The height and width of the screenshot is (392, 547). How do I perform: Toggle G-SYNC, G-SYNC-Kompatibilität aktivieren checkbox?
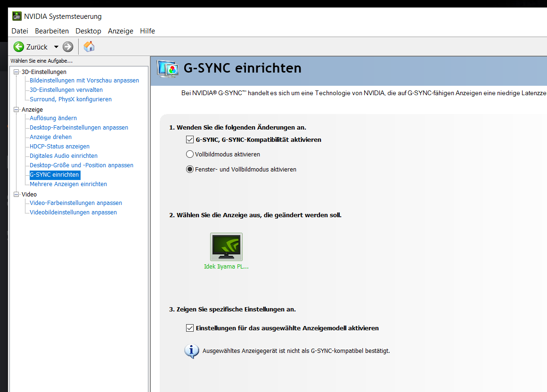[x=190, y=140]
